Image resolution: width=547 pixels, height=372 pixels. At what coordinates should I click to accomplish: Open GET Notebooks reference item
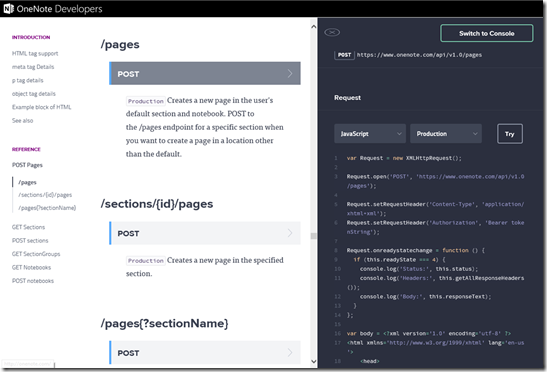[x=31, y=267]
